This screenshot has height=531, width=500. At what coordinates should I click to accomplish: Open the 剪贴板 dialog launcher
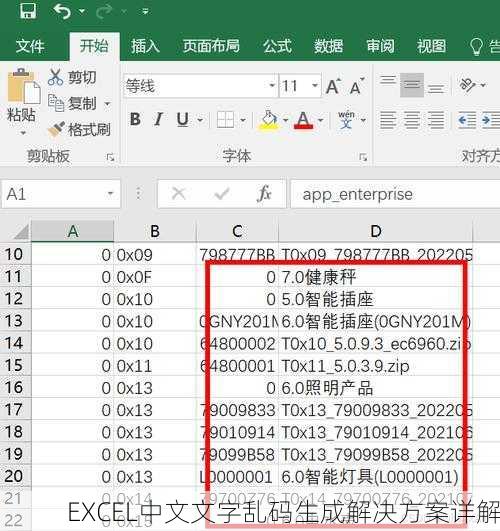tap(110, 157)
